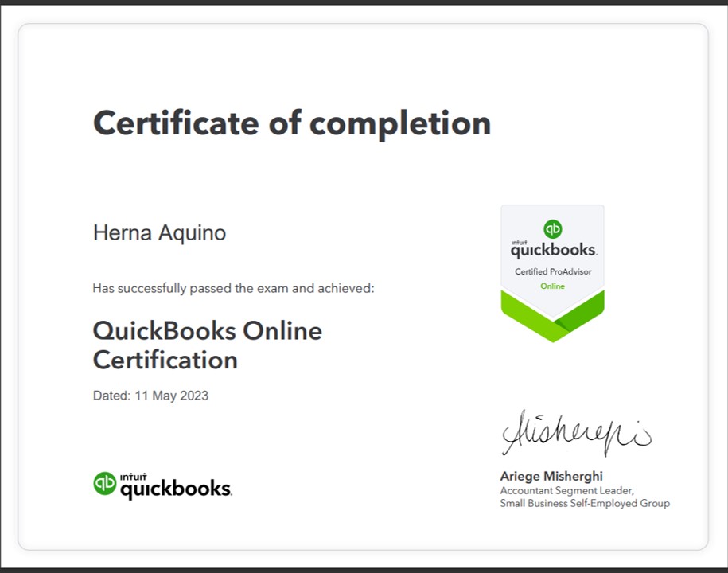
Task: Enable the Certified ProAdvisor status text
Action: coord(552,271)
